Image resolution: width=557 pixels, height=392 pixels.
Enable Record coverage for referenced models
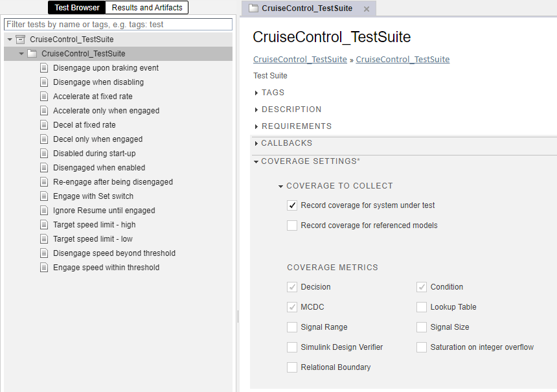(292, 225)
